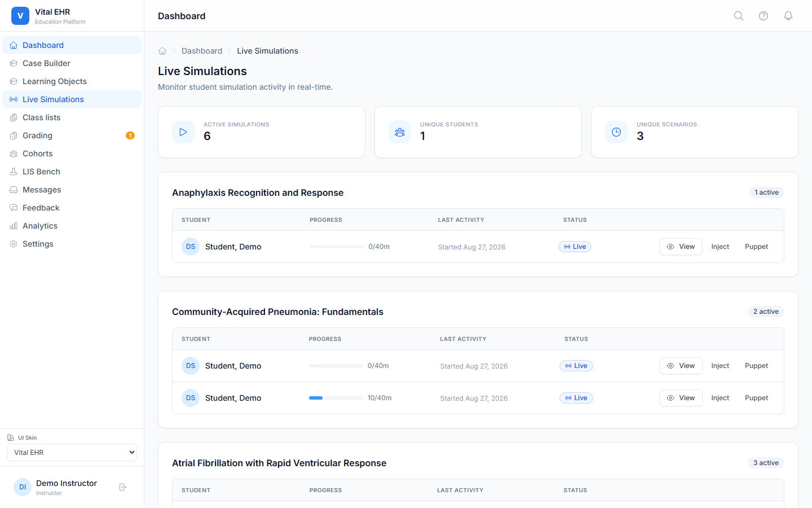
Task: Select Live Simulations in the sidebar
Action: (x=72, y=99)
